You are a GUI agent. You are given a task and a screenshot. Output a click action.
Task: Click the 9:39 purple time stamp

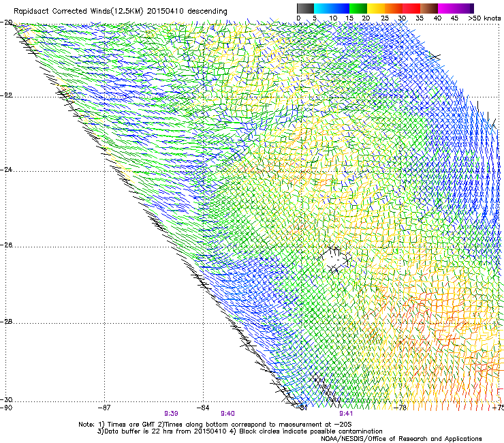click(172, 414)
